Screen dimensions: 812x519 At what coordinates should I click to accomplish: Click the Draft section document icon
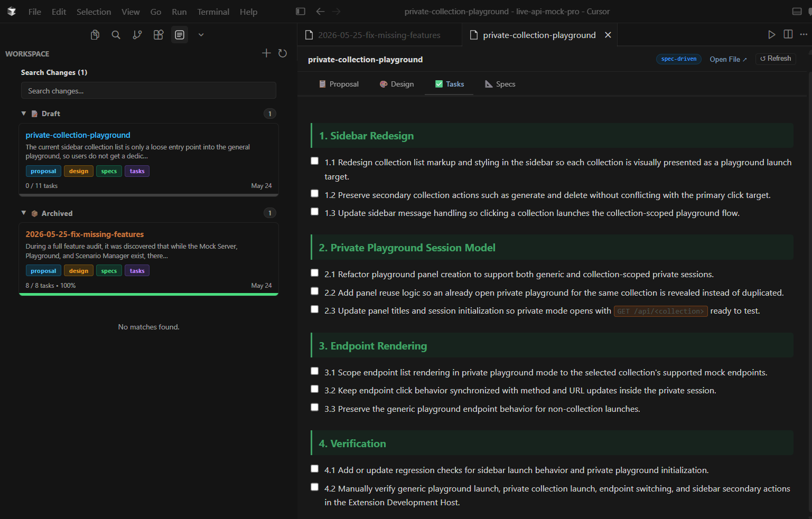tap(34, 114)
